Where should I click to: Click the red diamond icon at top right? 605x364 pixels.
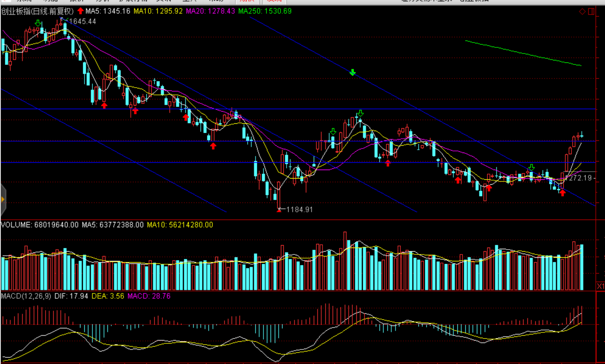[582, 11]
